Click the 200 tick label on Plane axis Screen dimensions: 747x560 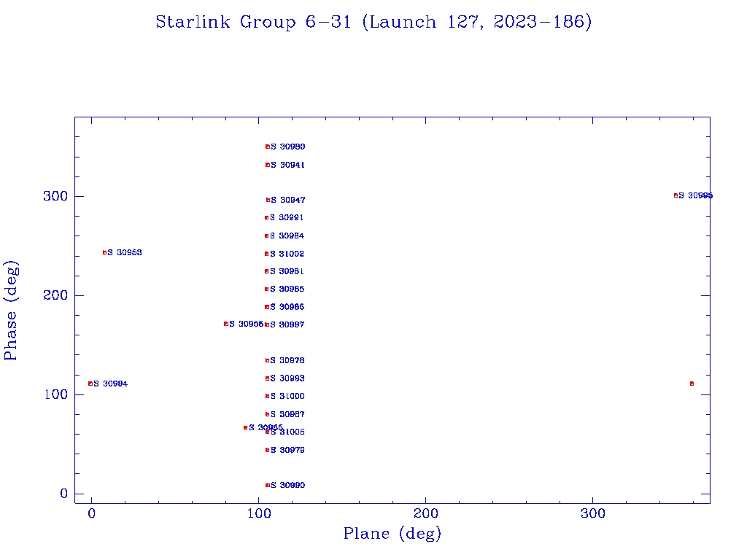coord(426,513)
